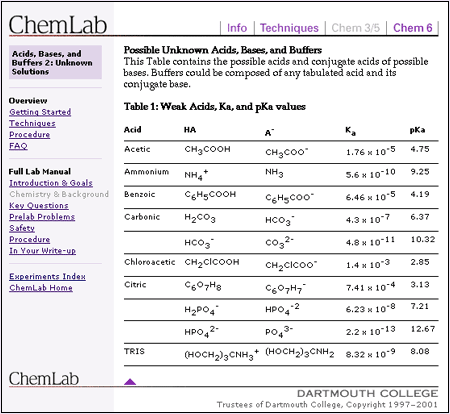450x414 pixels.
Task: Click the 'DARTMOUTH COLLEGE' footer text
Action: [367, 394]
